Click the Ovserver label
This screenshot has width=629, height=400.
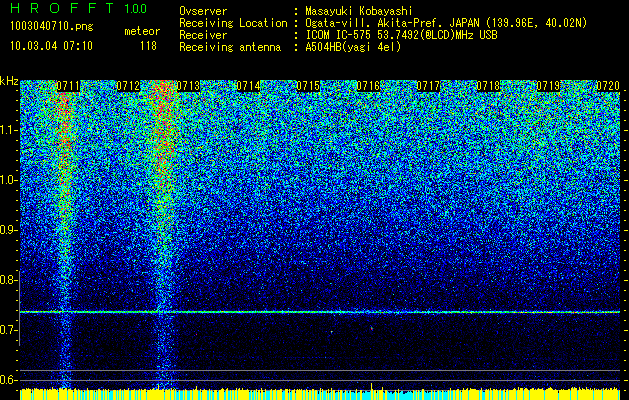tap(203, 11)
